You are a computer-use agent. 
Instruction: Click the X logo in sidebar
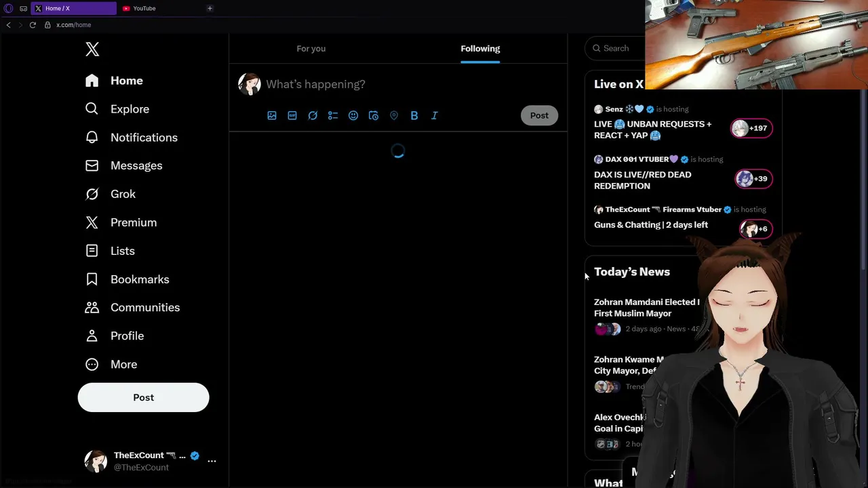click(92, 49)
